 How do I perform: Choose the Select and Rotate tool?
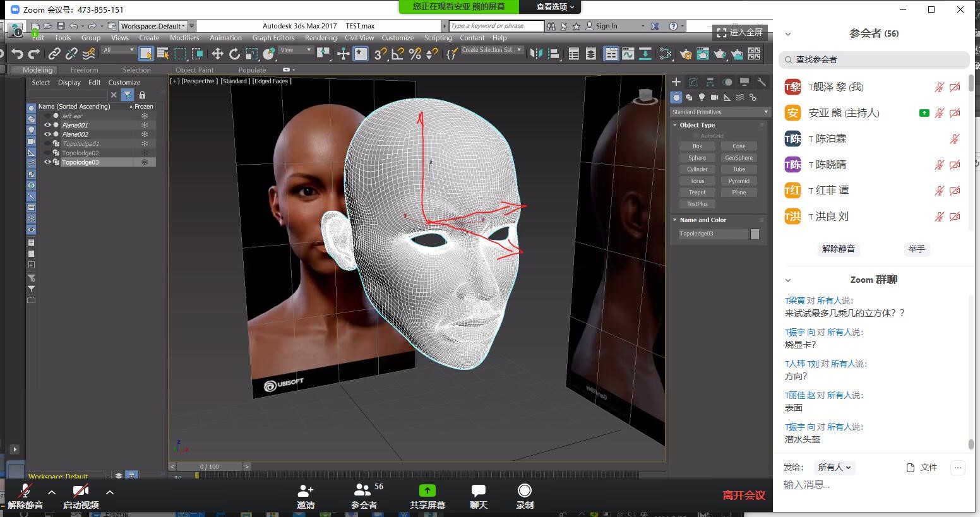(x=234, y=54)
